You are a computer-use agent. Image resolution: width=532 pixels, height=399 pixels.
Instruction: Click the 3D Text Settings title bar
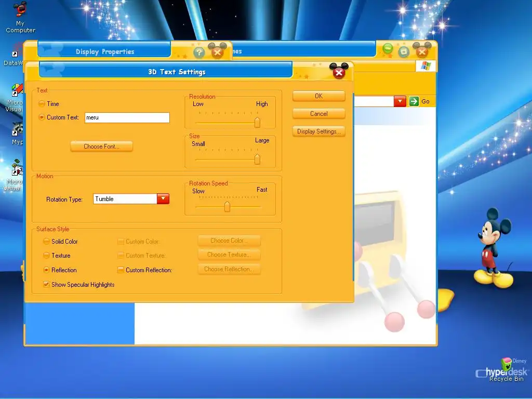pyautogui.click(x=166, y=71)
